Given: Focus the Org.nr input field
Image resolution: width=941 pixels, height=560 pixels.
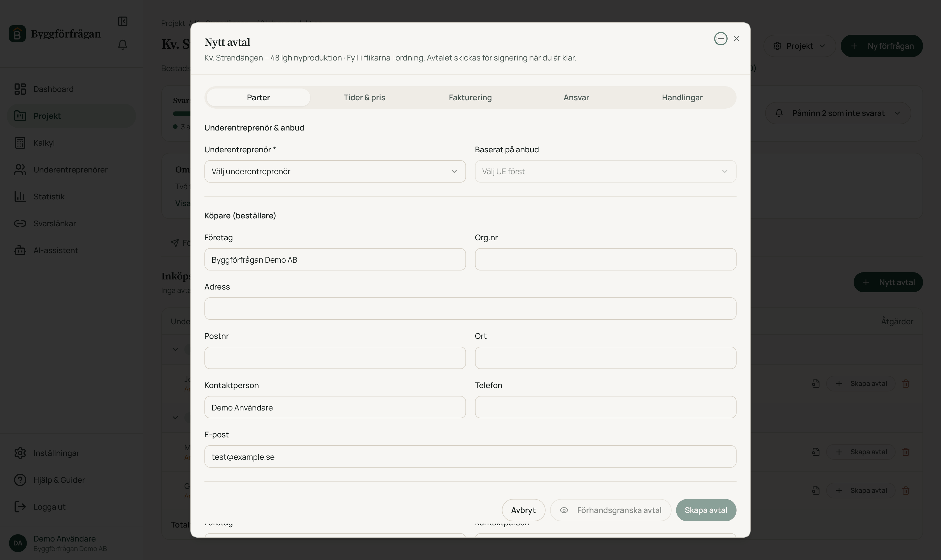Looking at the screenshot, I should pos(605,259).
